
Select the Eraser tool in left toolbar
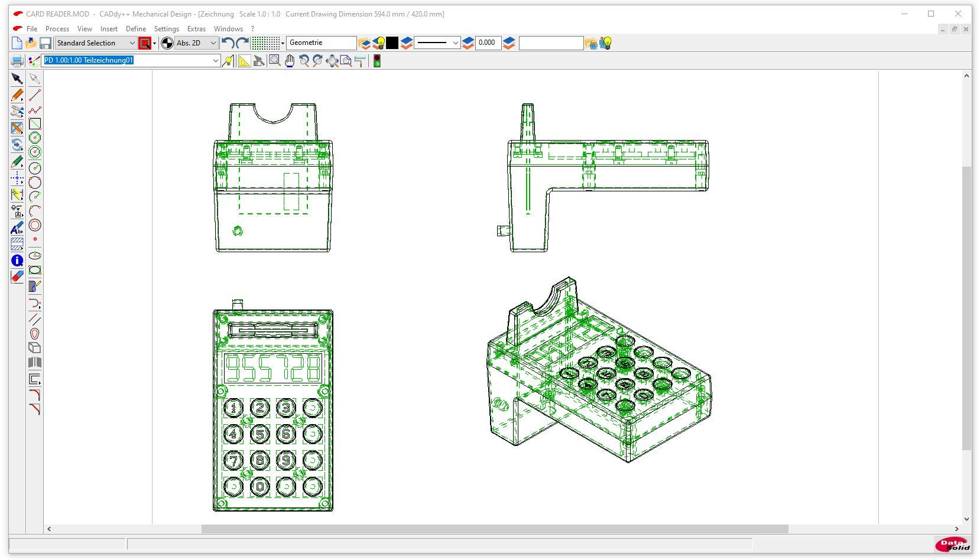[x=17, y=276]
